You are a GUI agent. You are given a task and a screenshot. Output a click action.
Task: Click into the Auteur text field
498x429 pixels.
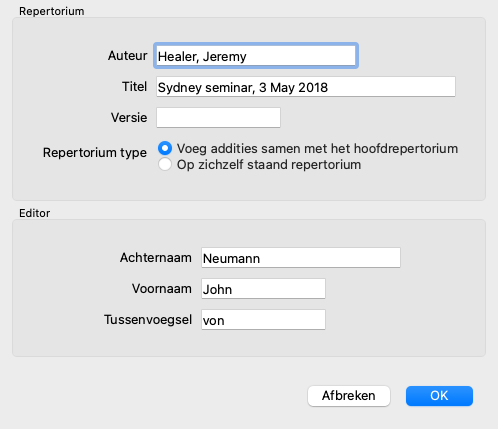pos(256,56)
